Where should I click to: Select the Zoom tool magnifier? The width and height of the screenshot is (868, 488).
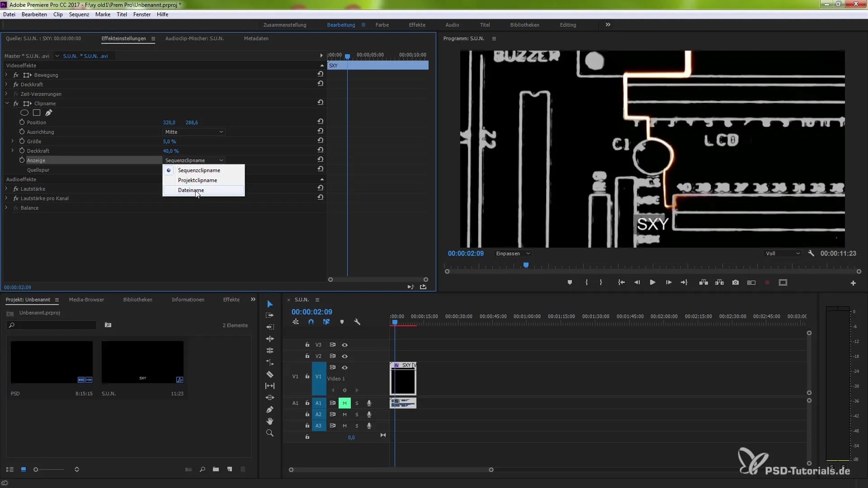tap(270, 433)
